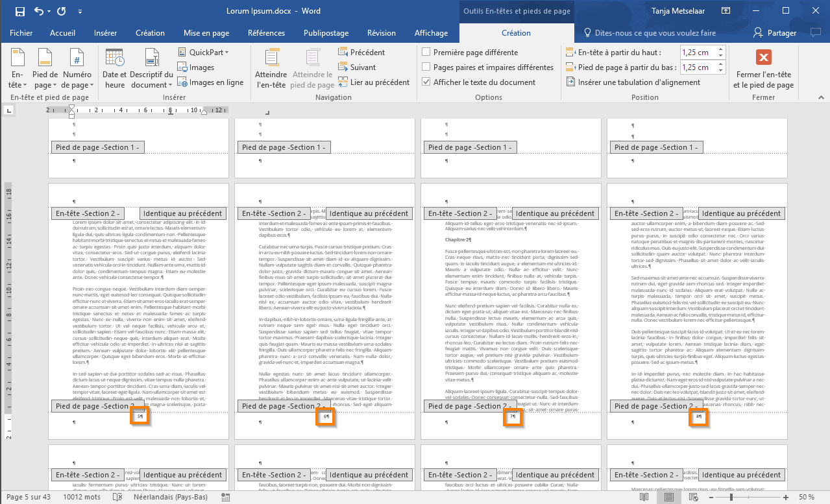Open the comments speech-bubble icon
The height and width of the screenshot is (504, 830).
(817, 33)
